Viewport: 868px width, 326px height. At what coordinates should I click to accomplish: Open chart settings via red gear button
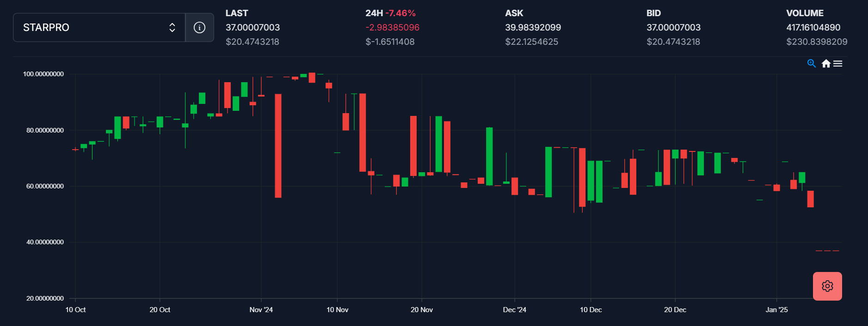pos(827,286)
